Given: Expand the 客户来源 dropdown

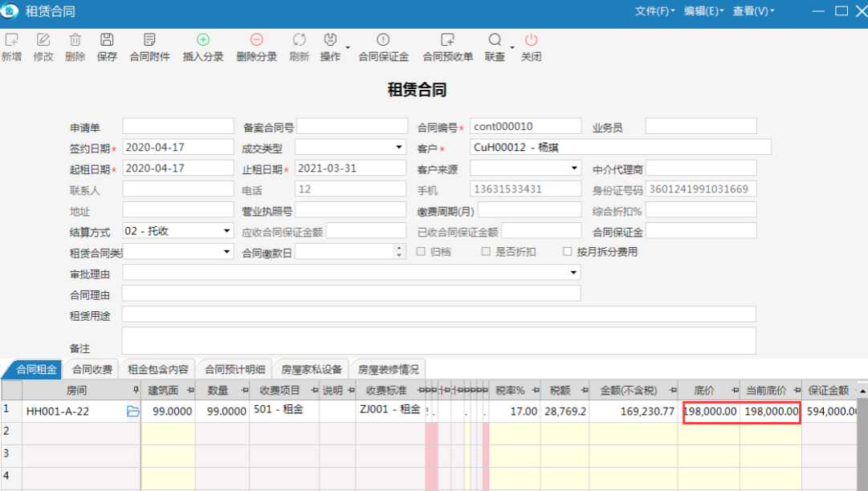Looking at the screenshot, I should (574, 168).
